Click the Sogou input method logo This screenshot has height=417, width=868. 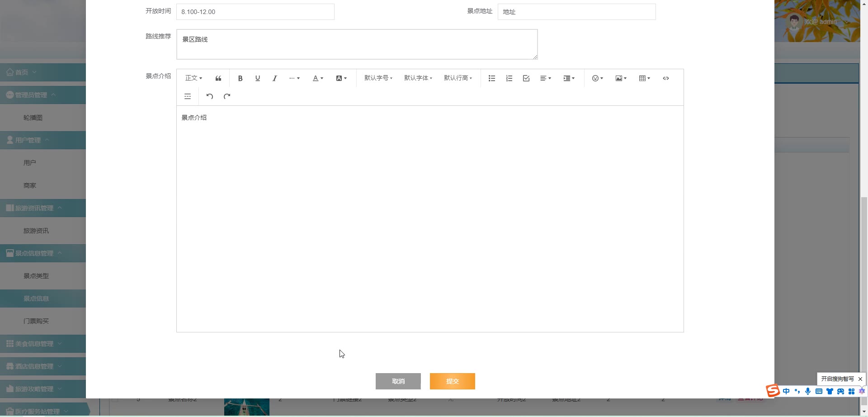(x=773, y=391)
